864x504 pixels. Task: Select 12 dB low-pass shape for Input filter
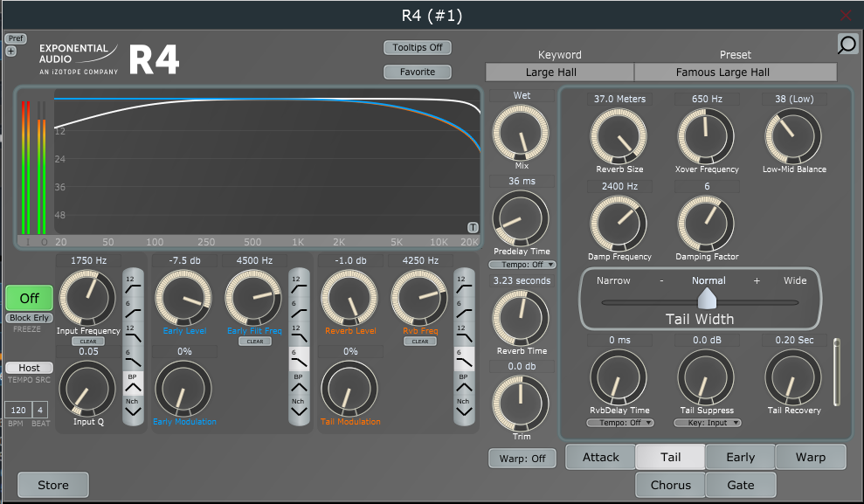[x=133, y=334]
